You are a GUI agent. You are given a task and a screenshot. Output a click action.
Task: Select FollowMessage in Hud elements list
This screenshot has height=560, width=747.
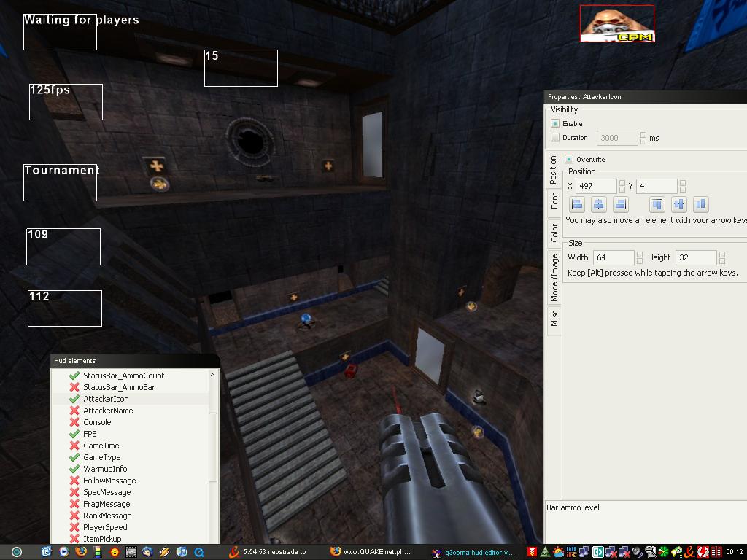109,481
